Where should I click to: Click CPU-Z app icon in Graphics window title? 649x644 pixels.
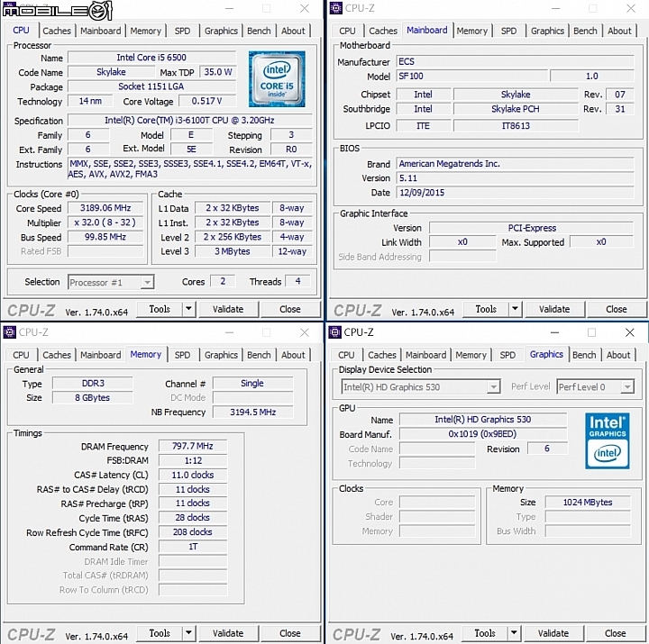point(334,332)
